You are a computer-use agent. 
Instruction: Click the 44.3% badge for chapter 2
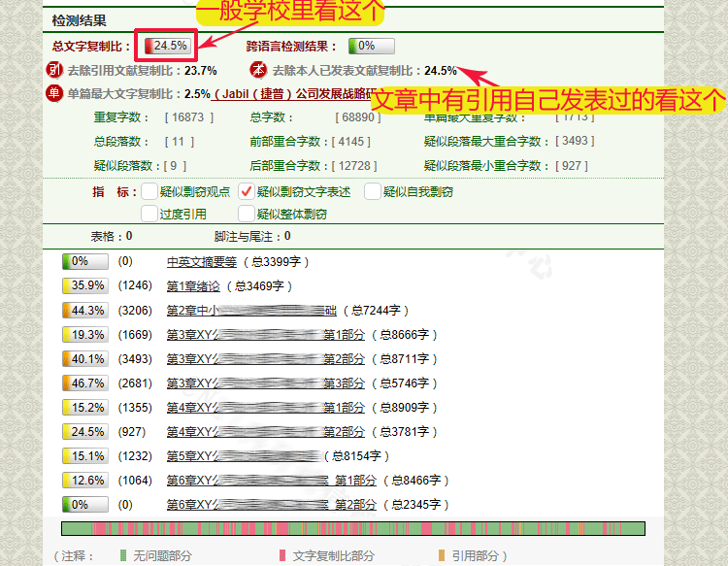83,311
